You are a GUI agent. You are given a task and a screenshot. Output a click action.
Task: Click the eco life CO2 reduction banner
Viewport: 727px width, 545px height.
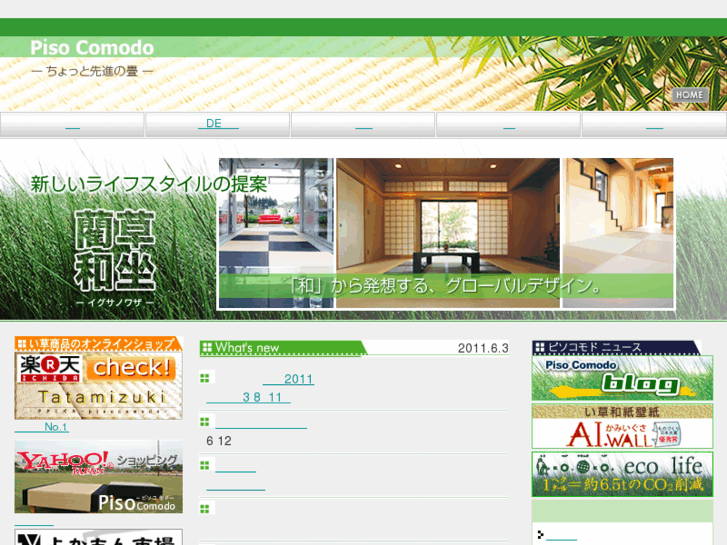pyautogui.click(x=622, y=474)
